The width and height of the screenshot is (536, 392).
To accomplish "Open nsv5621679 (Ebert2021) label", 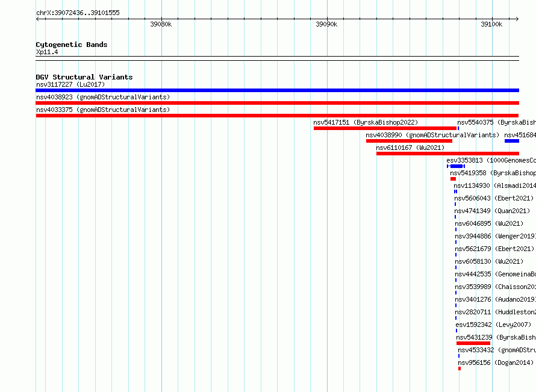I will click(494, 249).
